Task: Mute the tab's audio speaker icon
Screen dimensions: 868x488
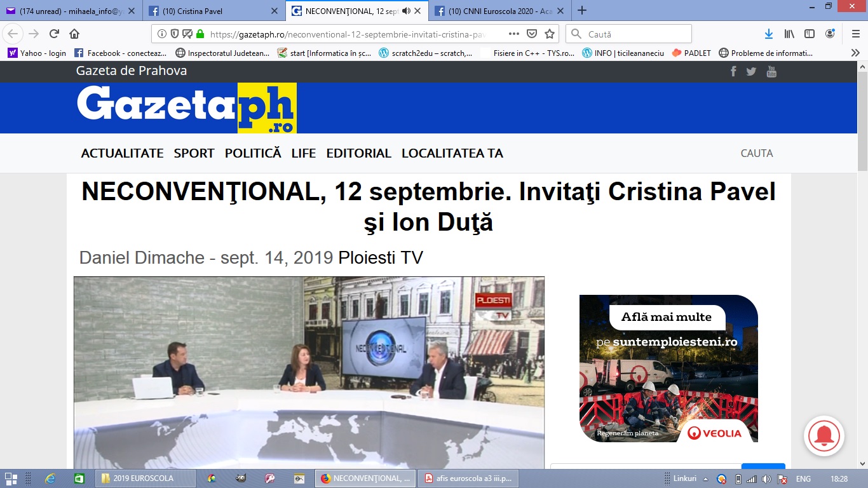Action: 406,11
